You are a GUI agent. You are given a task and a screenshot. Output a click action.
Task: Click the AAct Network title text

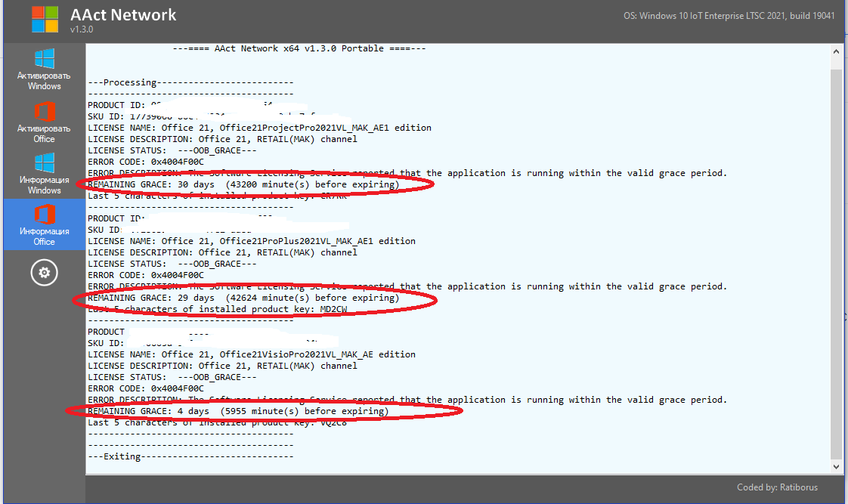123,14
